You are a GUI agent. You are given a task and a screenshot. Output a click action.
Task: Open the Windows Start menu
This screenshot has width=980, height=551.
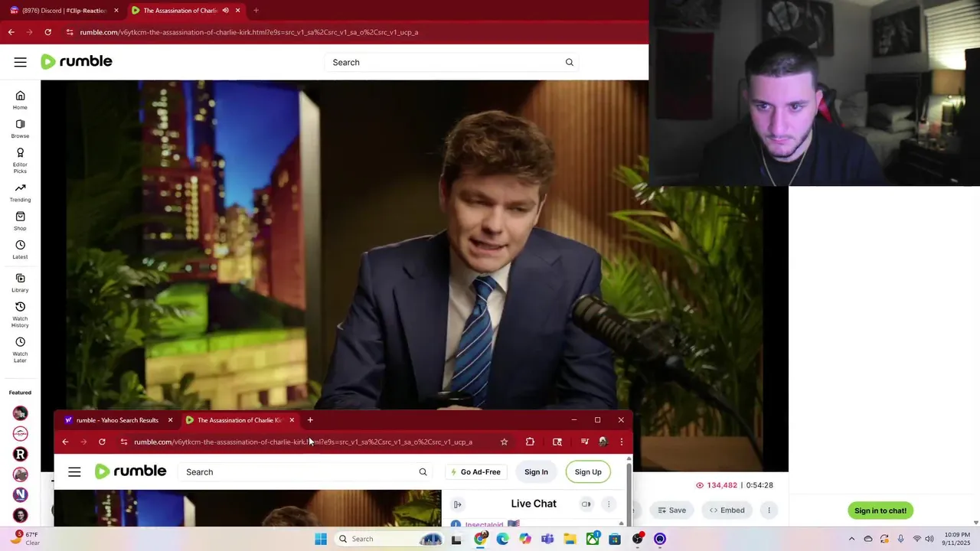pyautogui.click(x=321, y=539)
